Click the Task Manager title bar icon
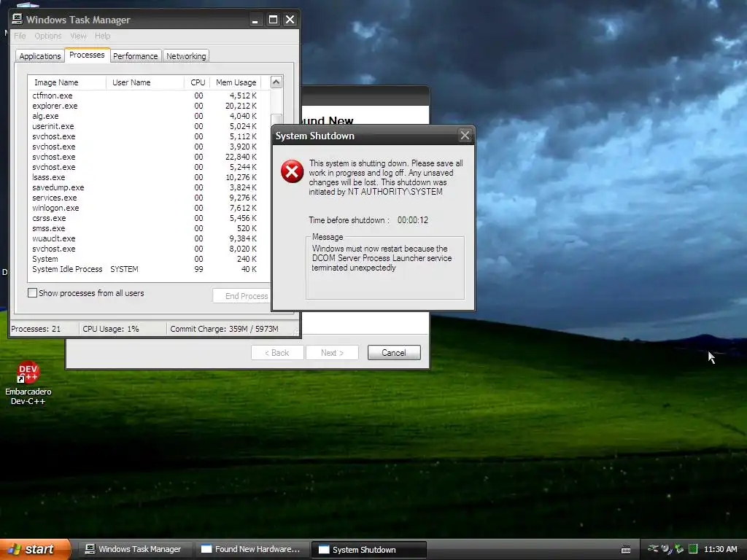747x560 pixels. pos(18,19)
